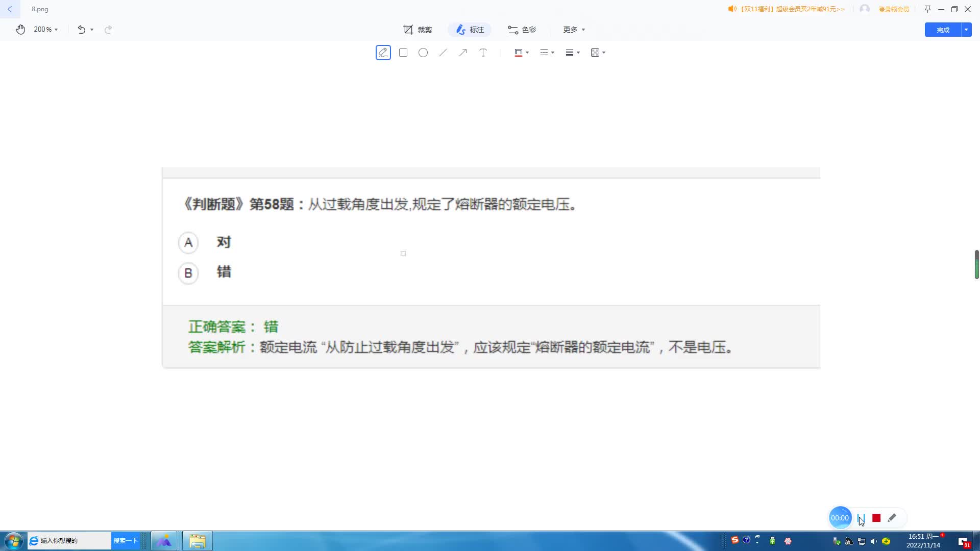
Task: Redo the last undone edit
Action: pos(108,30)
